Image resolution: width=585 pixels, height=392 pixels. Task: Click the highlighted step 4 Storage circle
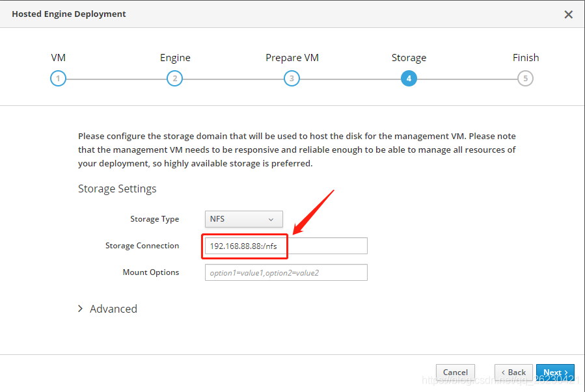click(409, 78)
